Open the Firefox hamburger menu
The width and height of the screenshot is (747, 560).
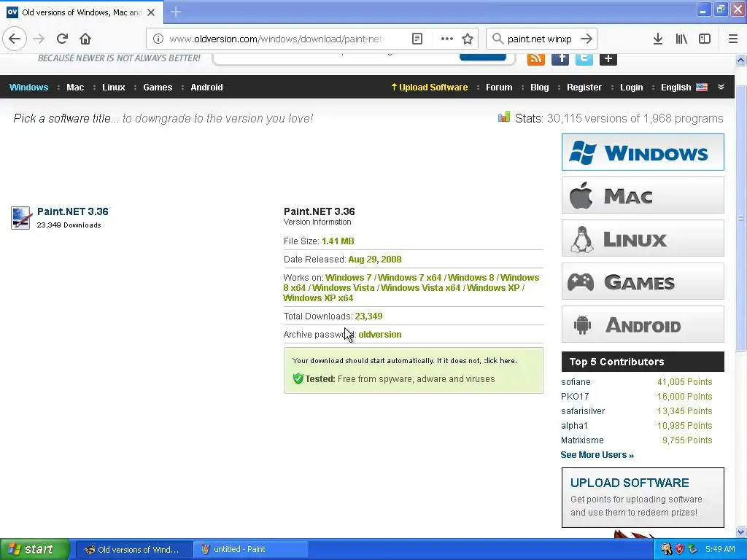[733, 39]
